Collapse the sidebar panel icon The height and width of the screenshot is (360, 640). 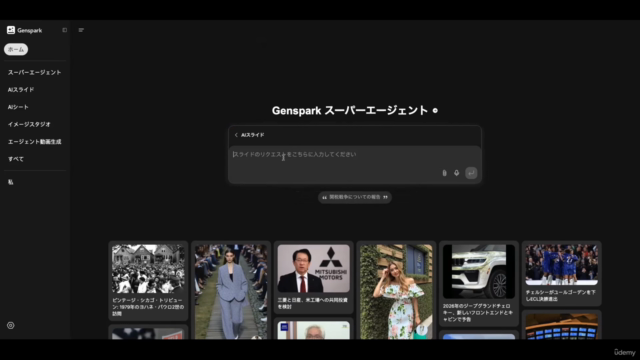(x=64, y=30)
